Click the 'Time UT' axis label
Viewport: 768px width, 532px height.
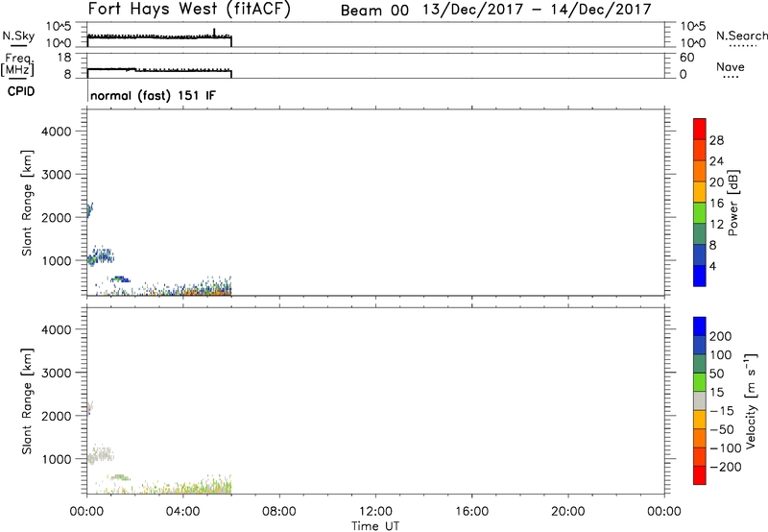click(375, 526)
